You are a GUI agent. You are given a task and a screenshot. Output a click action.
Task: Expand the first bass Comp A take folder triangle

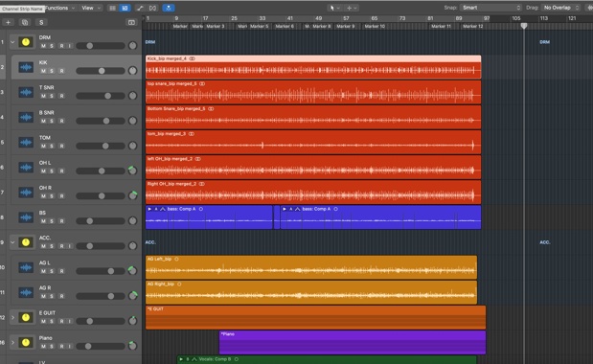coord(149,209)
